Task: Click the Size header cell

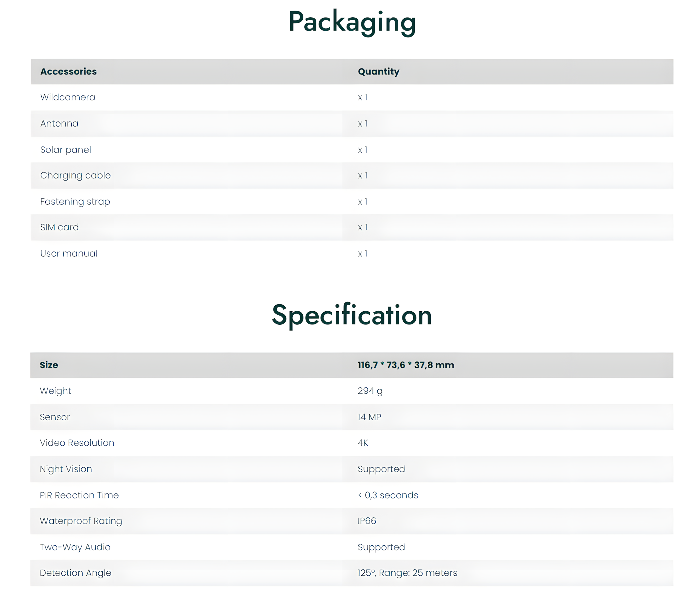Action: point(49,365)
